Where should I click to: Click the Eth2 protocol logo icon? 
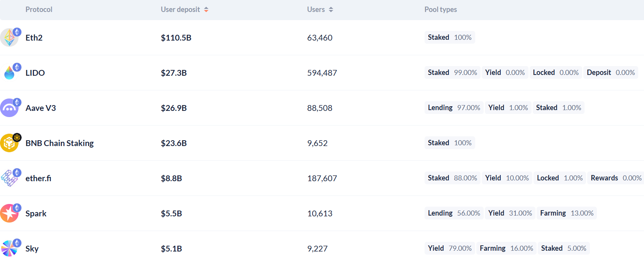point(9,38)
